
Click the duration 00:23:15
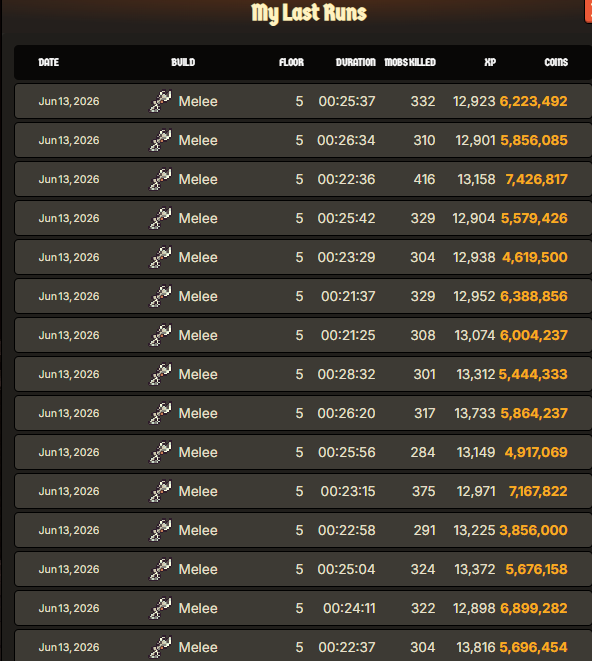[x=348, y=491]
